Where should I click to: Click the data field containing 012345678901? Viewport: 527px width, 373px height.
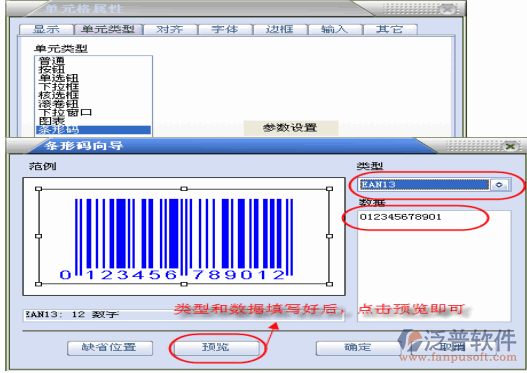pos(434,265)
